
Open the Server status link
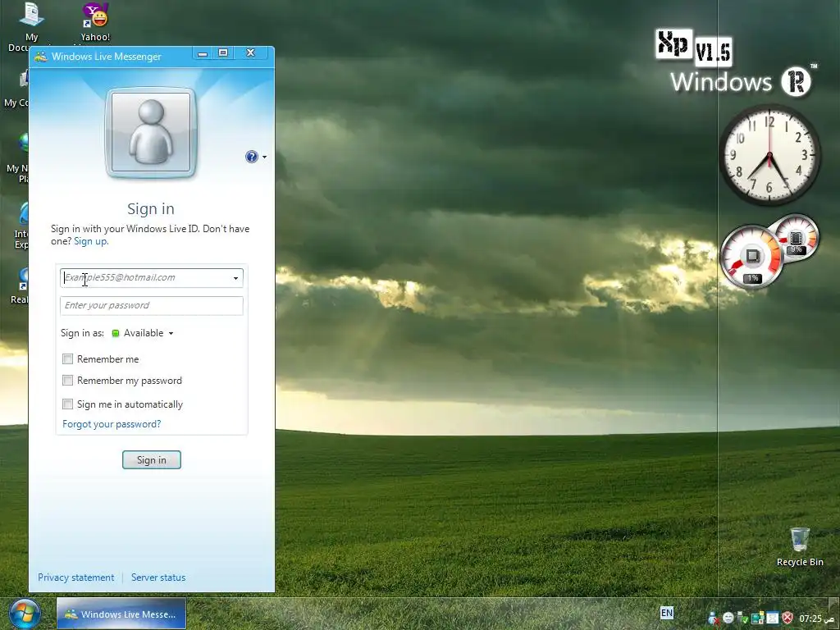click(x=158, y=577)
